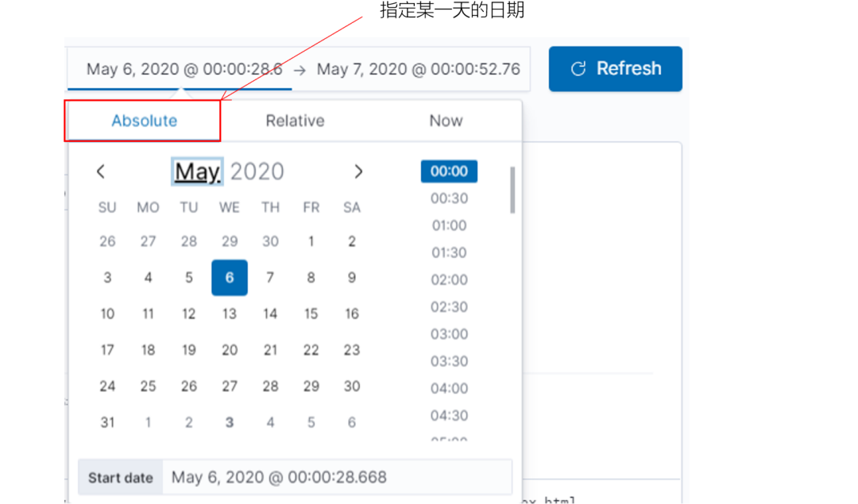Pick May 17 in the calendar
The width and height of the screenshot is (858, 504).
click(107, 350)
